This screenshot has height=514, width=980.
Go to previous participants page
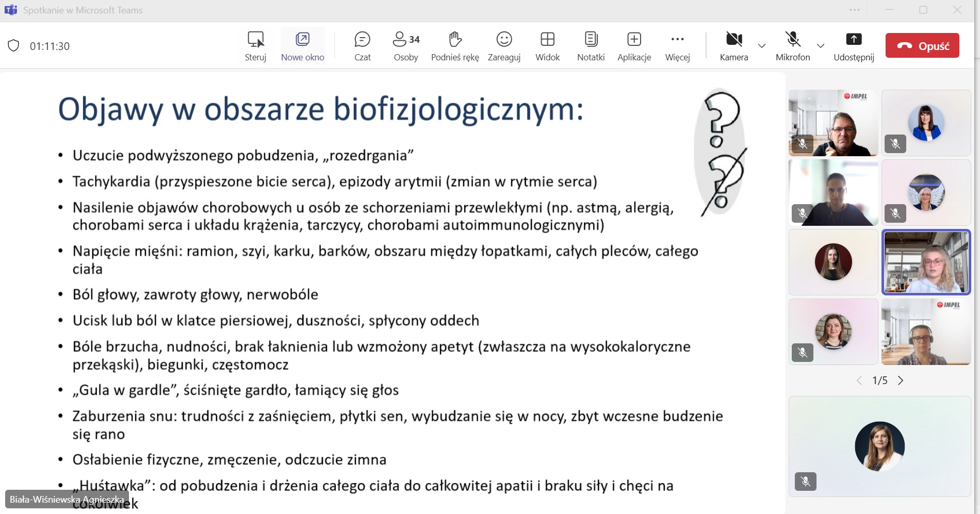pyautogui.click(x=859, y=380)
